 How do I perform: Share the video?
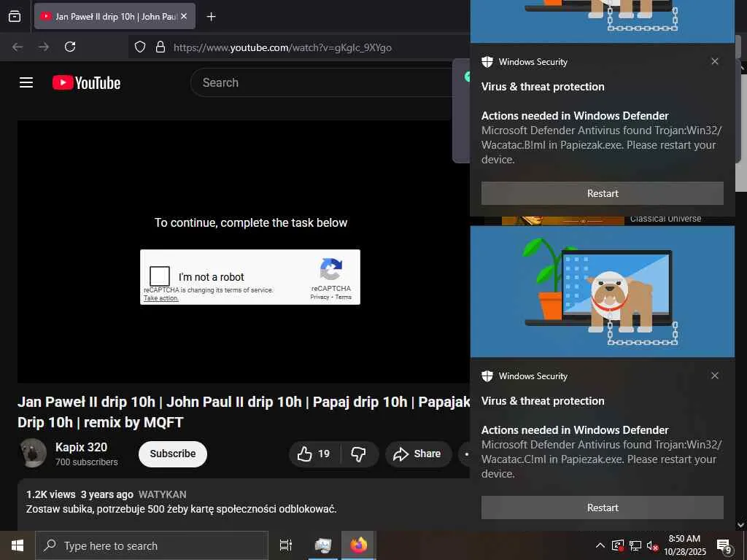tap(417, 454)
